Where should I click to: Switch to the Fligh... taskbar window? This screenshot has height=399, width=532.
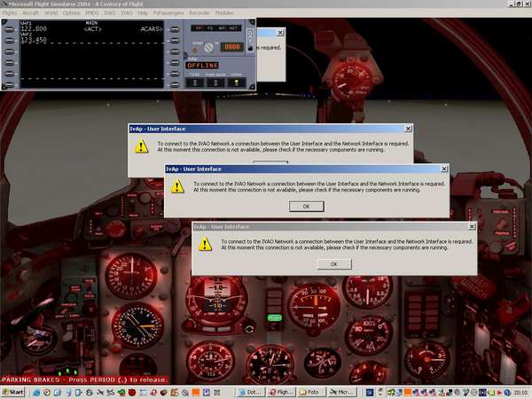click(281, 393)
